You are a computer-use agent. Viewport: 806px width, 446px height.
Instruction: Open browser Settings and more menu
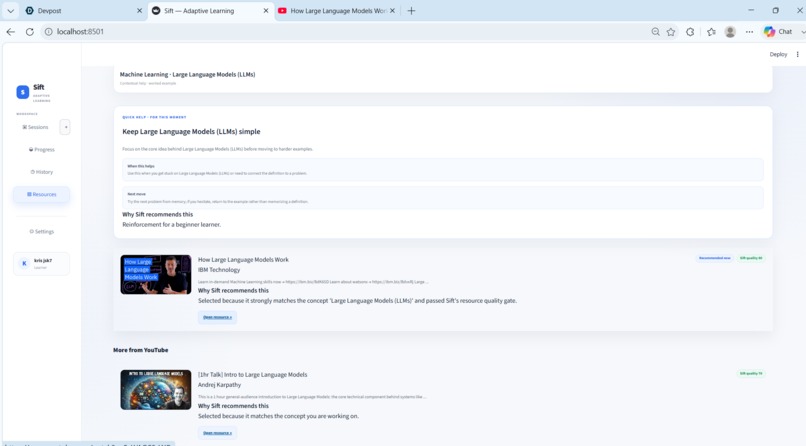pyautogui.click(x=749, y=32)
